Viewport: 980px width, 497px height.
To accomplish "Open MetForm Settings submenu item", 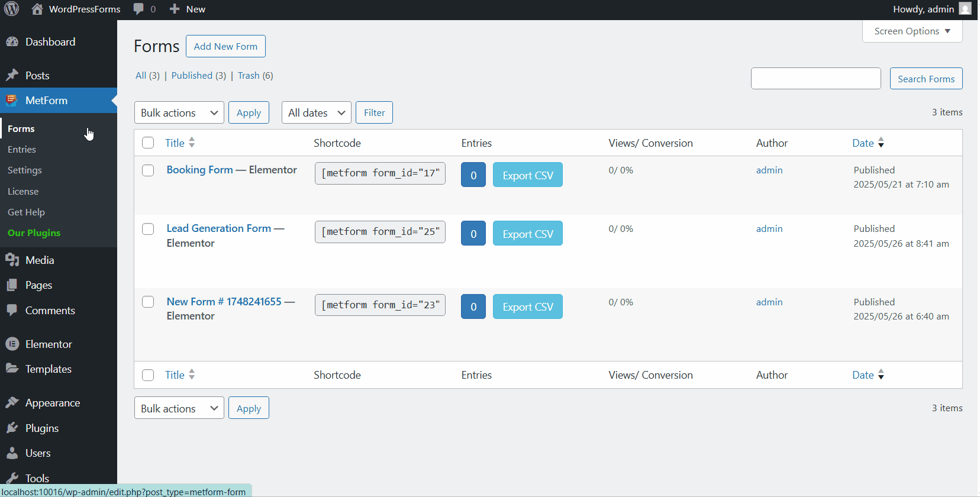I will pos(25,170).
